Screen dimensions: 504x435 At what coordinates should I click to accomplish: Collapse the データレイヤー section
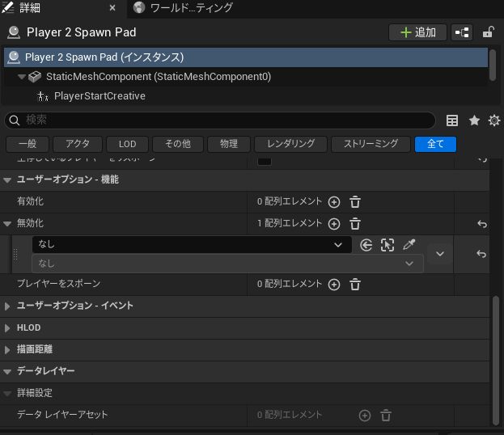[x=7, y=372]
